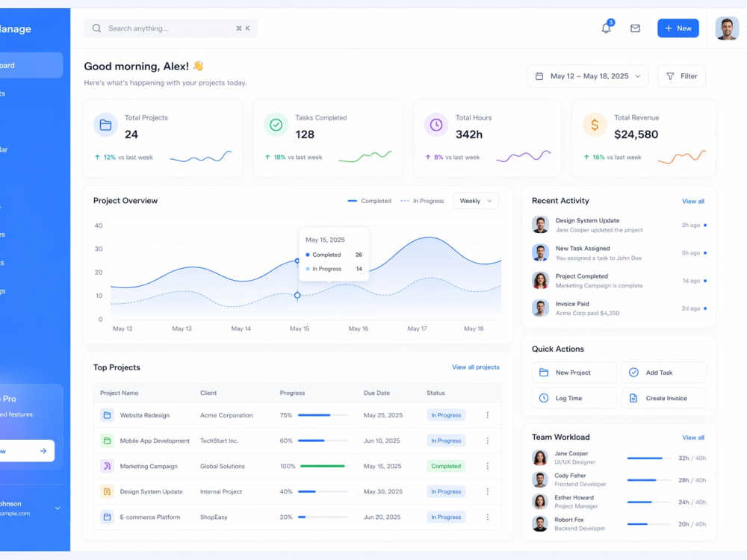The width and height of the screenshot is (747, 560).
Task: Click View all in Recent Activity
Action: (x=692, y=202)
